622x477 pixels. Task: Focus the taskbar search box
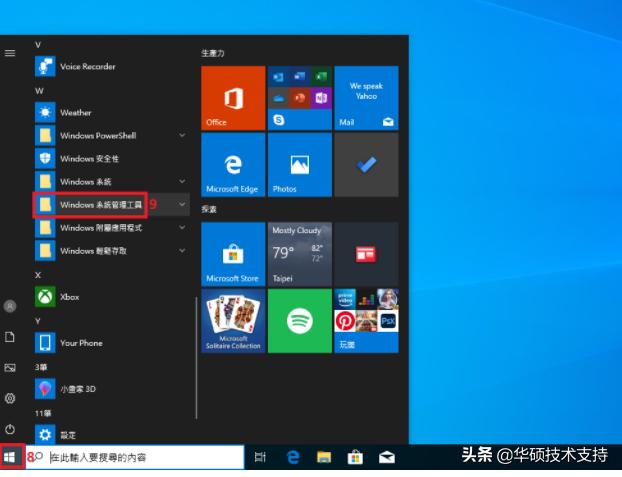point(135,457)
